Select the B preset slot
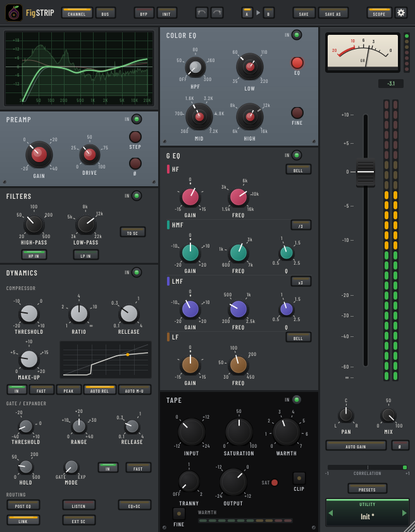 (269, 13)
